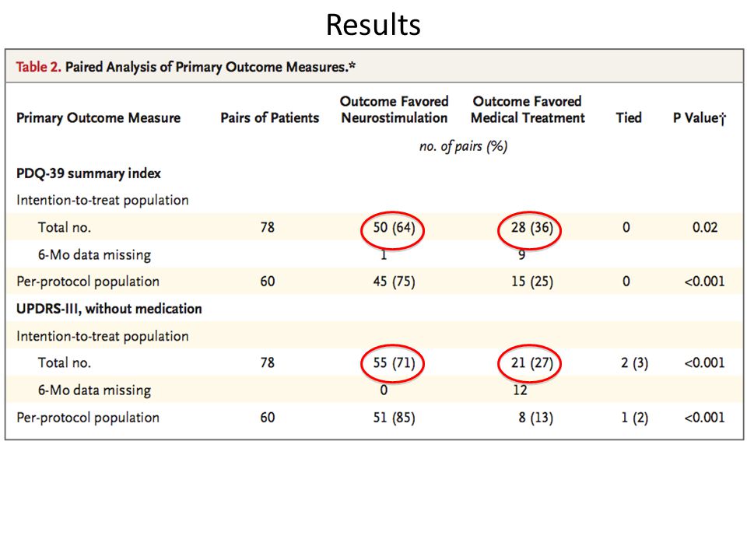747x560 pixels.
Task: Click the circled 21 (27) value
Action: [532, 363]
